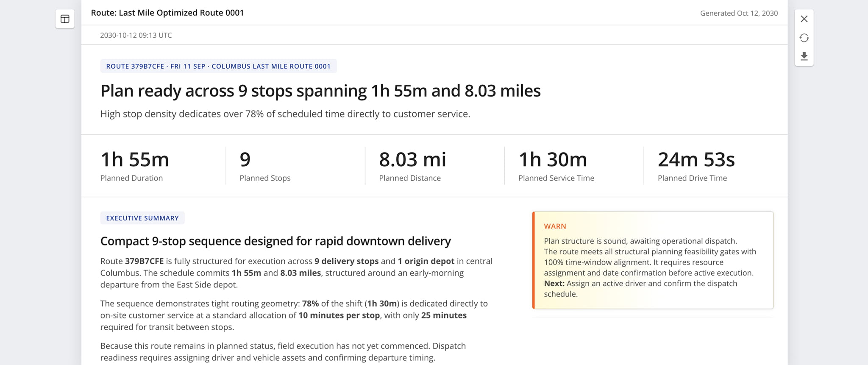Click the bold '1 origin depot' text

(x=426, y=261)
